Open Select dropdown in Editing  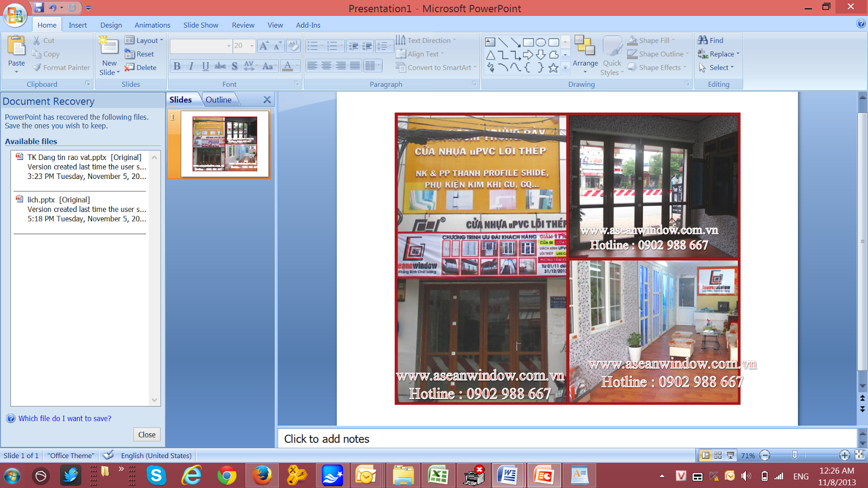716,67
